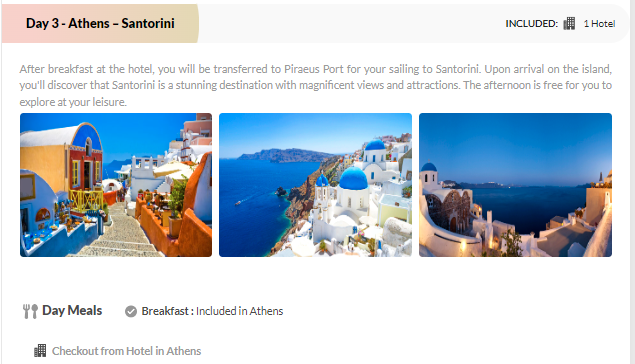635x364 pixels.
Task: Open the blue-domed church caldera photo
Action: tap(315, 185)
